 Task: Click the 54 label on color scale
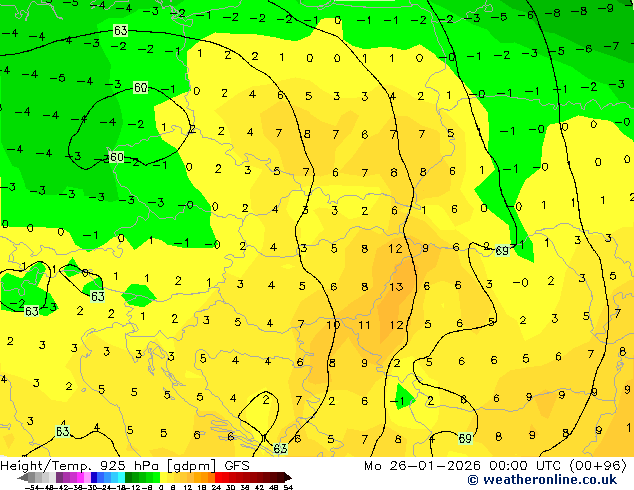click(x=288, y=488)
